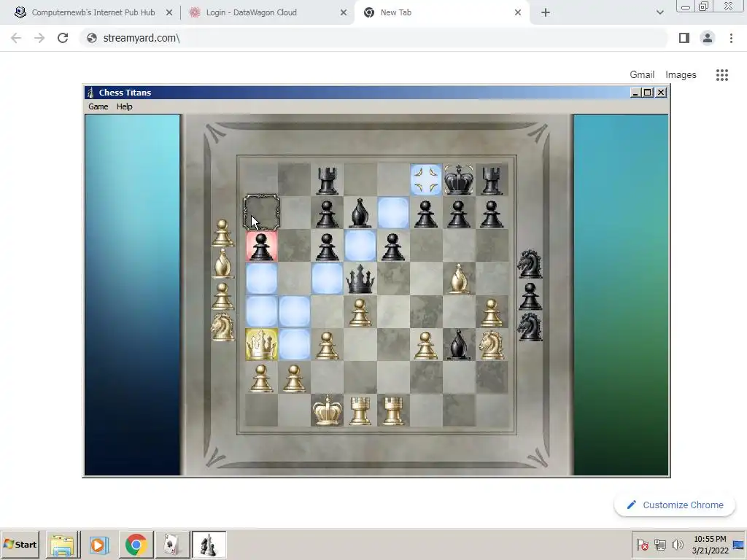747x560 pixels.
Task: Select the white bishop on the board
Action: point(459,279)
